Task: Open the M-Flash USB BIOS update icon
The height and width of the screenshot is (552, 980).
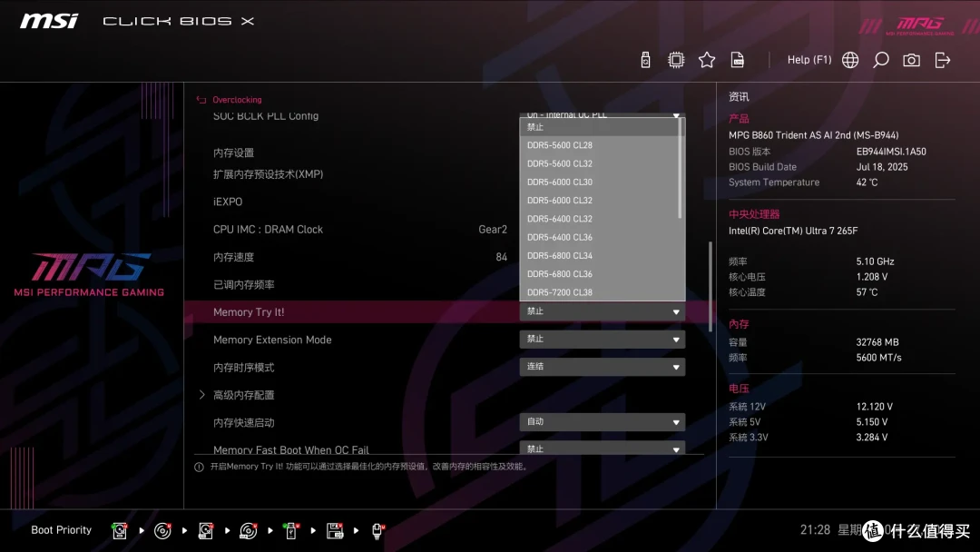Action: [646, 60]
